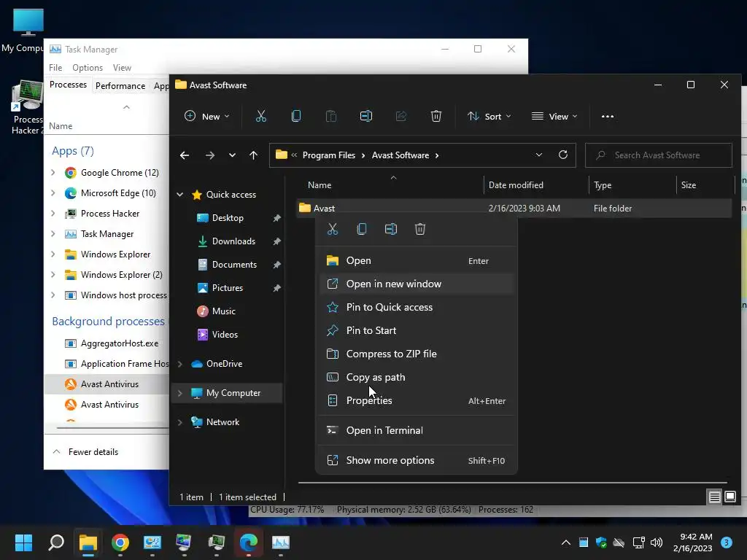Click Show more options

point(416,461)
